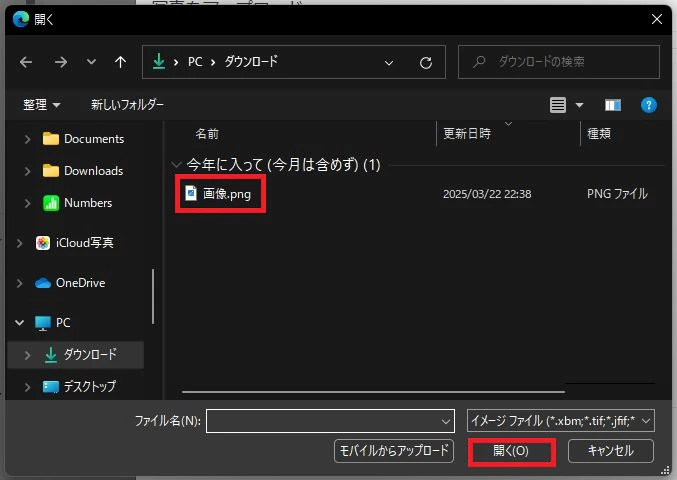Click the PNG ファイル type cell
The width and height of the screenshot is (677, 480).
[617, 194]
